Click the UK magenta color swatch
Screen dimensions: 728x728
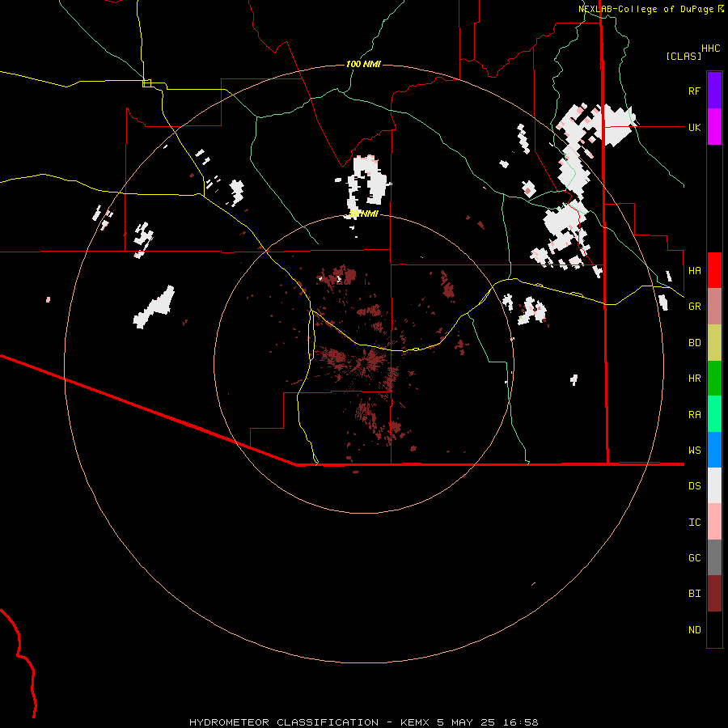click(714, 127)
